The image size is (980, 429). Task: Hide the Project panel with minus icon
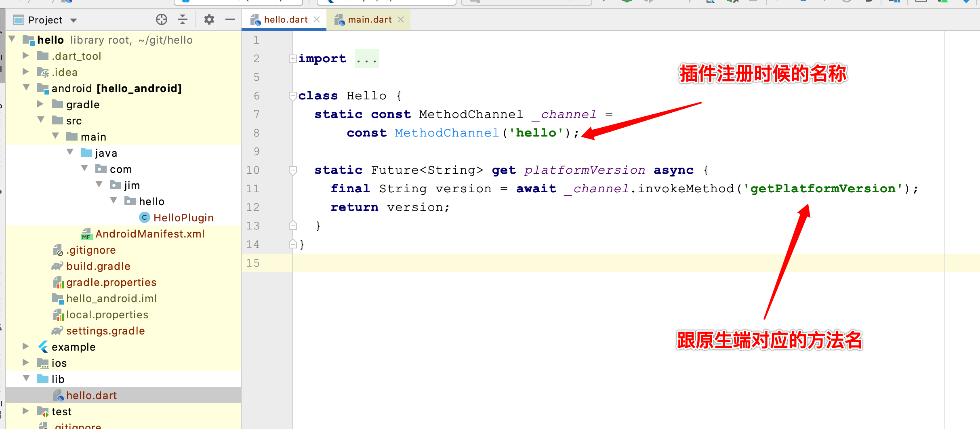point(230,19)
